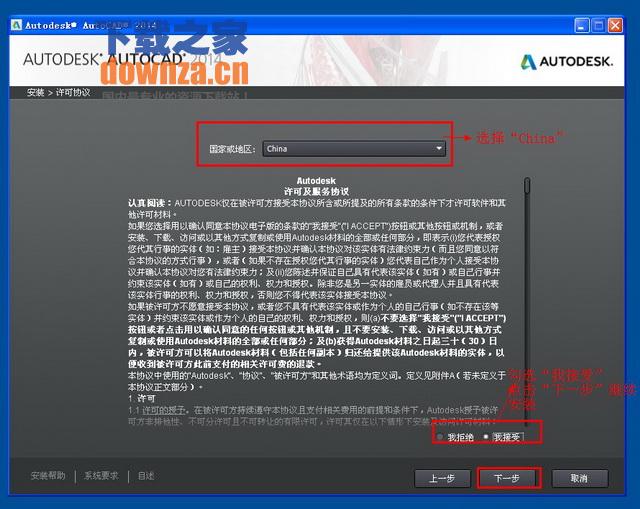The width and height of the screenshot is (640, 509).
Task: Click the AutoCAD app icon in title bar
Action: pos(17,25)
